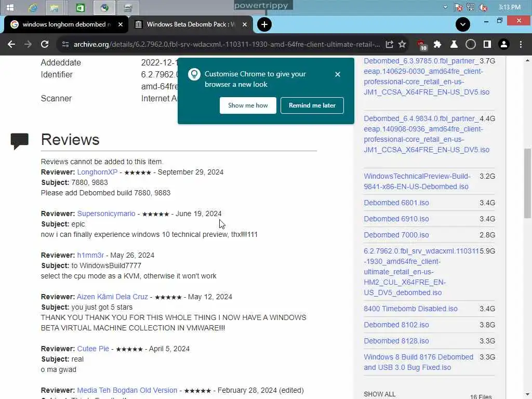The height and width of the screenshot is (399, 532).
Task: Click the lightbulb icon in Chrome popup
Action: pos(194,74)
